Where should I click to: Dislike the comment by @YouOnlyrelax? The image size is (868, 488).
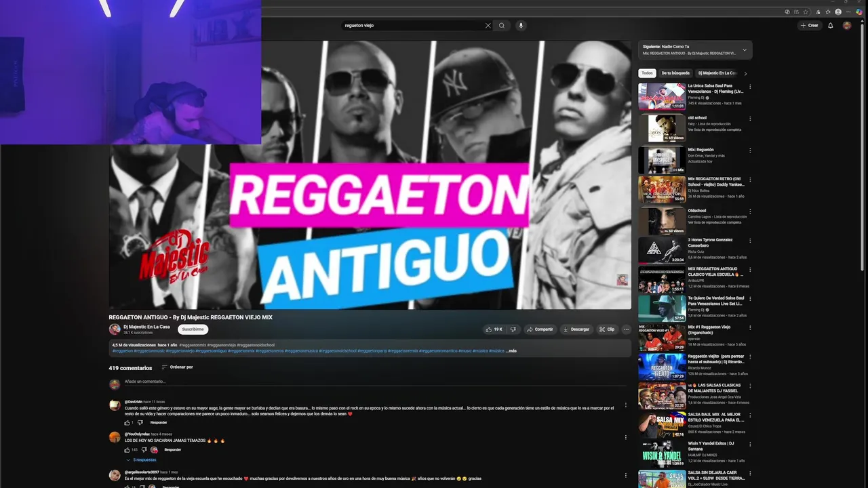tap(144, 449)
